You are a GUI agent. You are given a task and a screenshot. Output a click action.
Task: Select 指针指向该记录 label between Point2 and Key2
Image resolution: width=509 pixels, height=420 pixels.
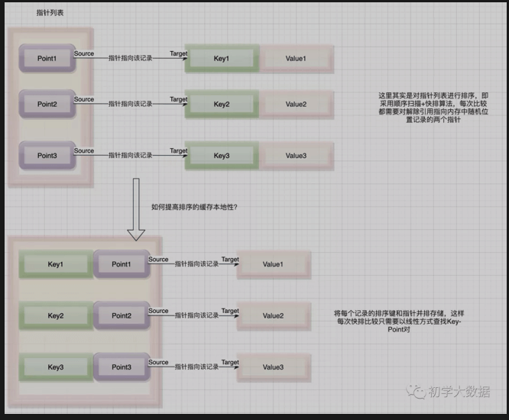click(130, 104)
